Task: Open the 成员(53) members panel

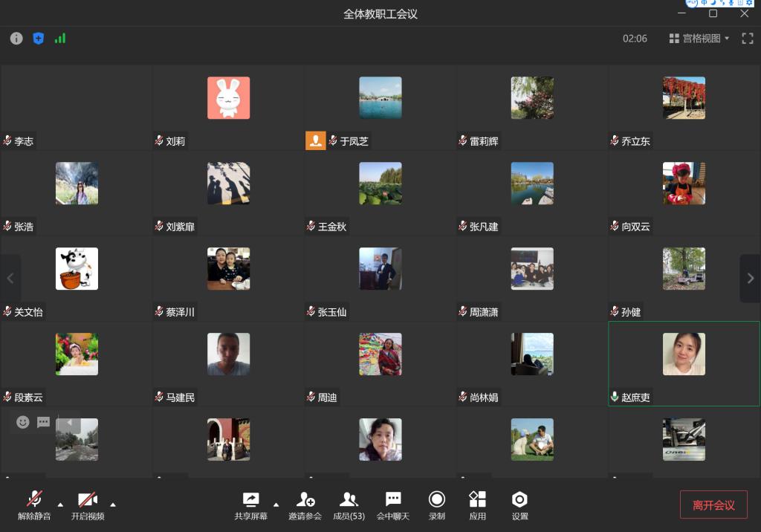Action: click(349, 505)
